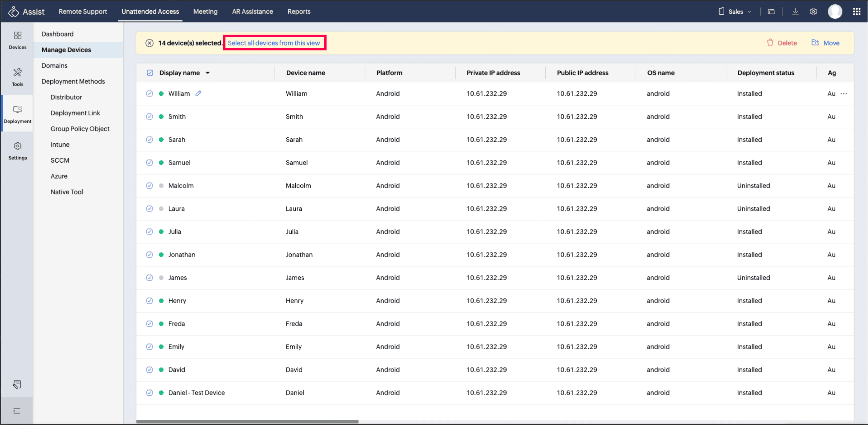Clear selection with the circled X icon
This screenshot has height=425, width=868.
149,43
